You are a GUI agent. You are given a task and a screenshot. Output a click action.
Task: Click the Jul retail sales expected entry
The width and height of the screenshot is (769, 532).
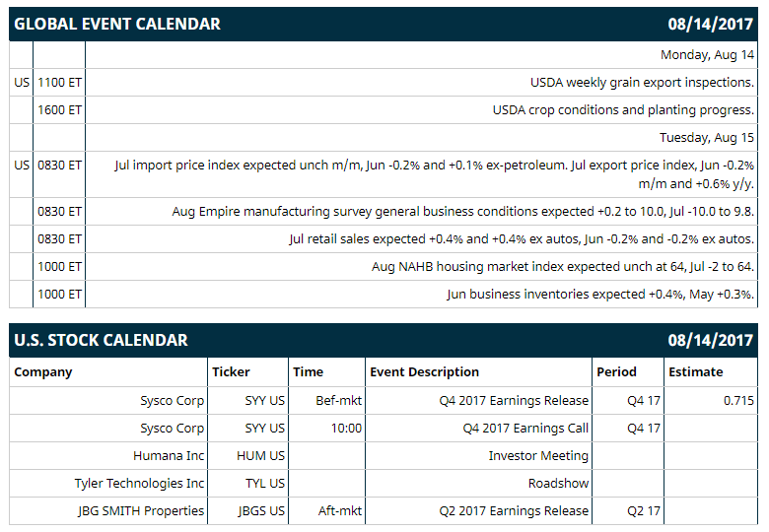tap(522, 239)
